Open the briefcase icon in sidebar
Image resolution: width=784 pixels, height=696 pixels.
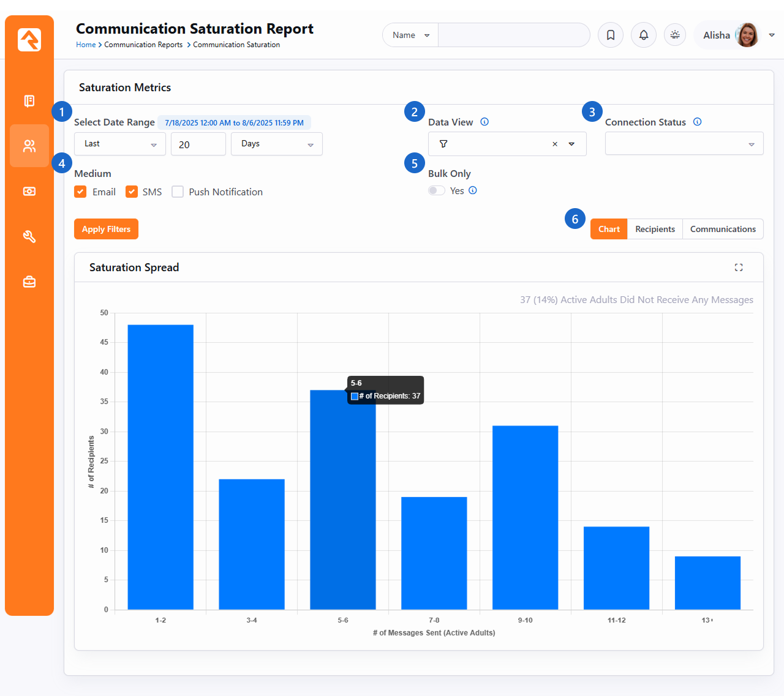pos(29,282)
